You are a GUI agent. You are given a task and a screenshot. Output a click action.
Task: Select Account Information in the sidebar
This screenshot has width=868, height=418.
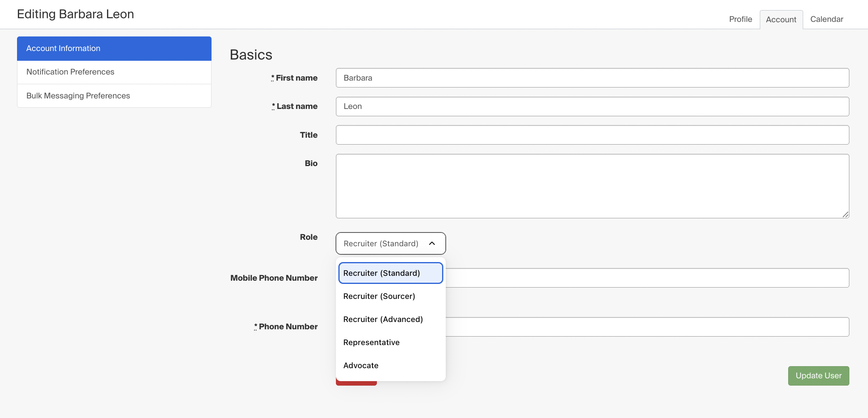pyautogui.click(x=114, y=49)
